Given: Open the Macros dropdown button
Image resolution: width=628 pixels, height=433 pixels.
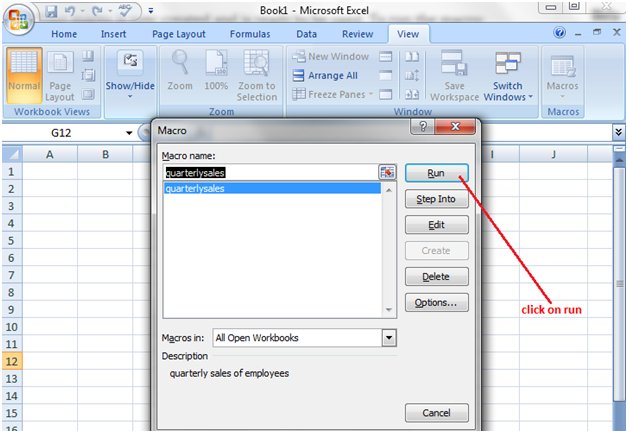Looking at the screenshot, I should click(562, 78).
